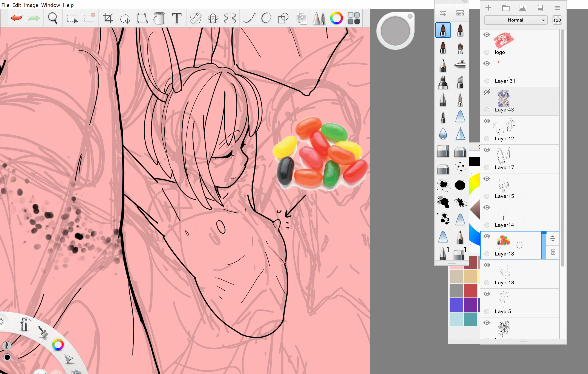Hide Layer12 using its eye icon

point(487,121)
